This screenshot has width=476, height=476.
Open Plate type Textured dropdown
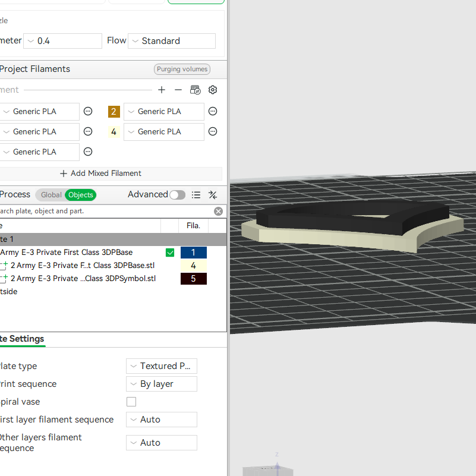[162, 366]
